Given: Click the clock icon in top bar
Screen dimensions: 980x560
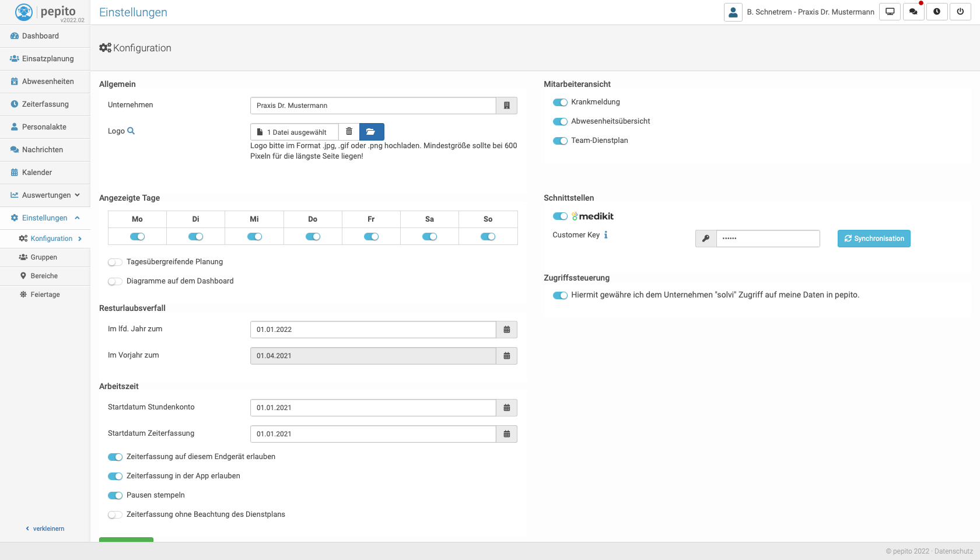Looking at the screenshot, I should [937, 12].
